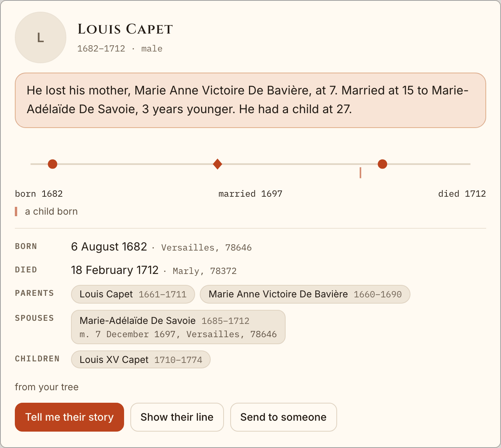Click the 'Versailles, 78646' birth place
Image resolution: width=501 pixels, height=448 pixels.
click(x=206, y=248)
